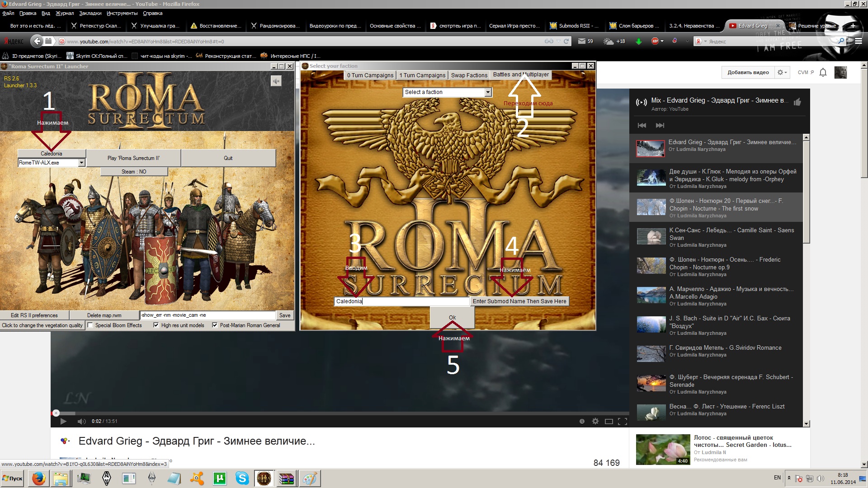Open the Инструменты menu in Firefox

tap(122, 13)
